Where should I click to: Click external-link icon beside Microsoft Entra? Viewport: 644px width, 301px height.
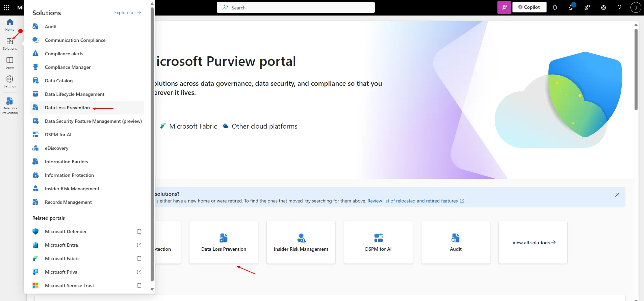[x=139, y=245]
